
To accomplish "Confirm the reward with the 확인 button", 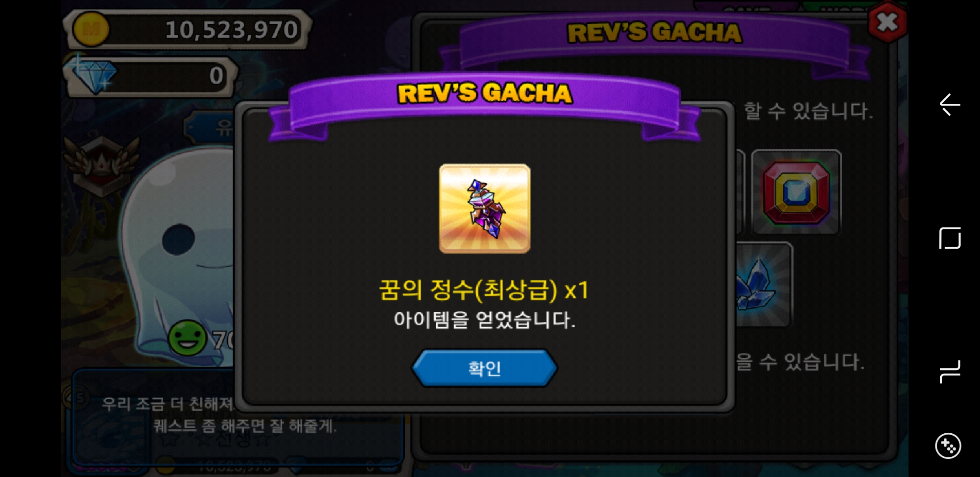I will (485, 368).
